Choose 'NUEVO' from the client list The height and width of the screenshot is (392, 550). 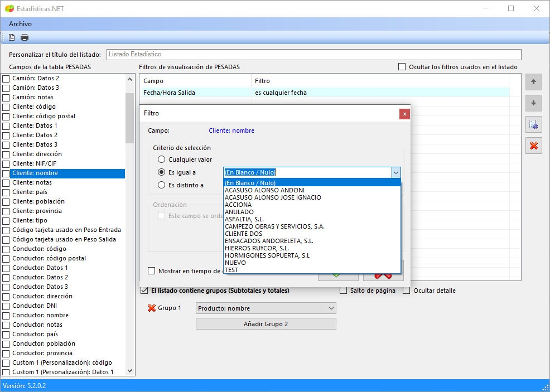click(x=312, y=263)
